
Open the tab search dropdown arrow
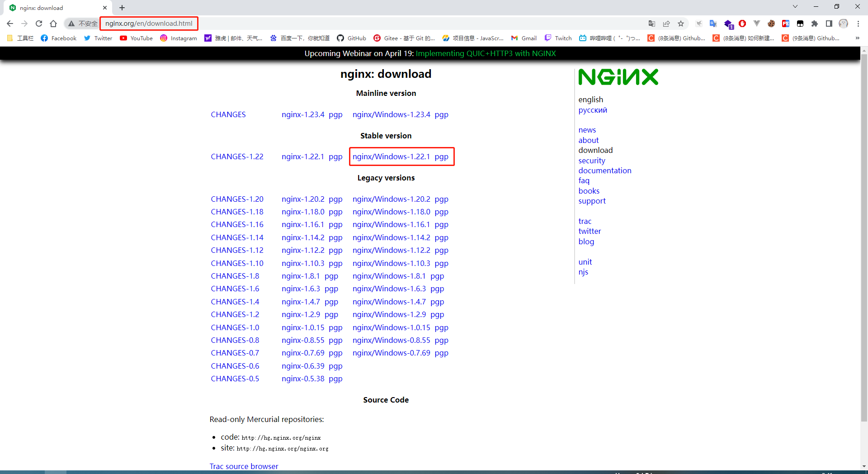[x=795, y=7]
